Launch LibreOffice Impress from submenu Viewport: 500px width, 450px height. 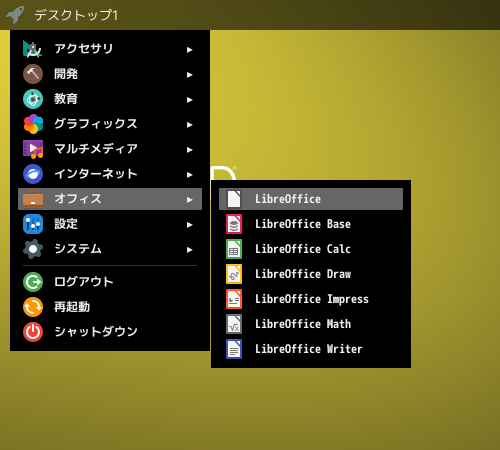click(x=311, y=299)
